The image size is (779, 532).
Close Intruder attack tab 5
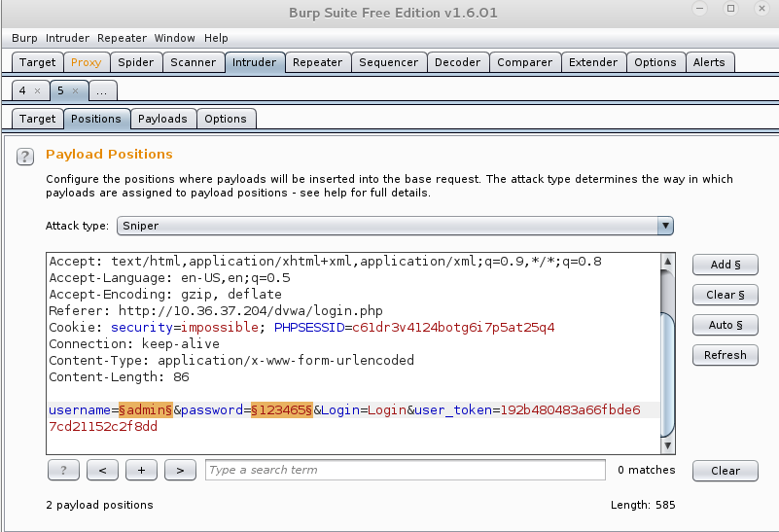tap(76, 90)
